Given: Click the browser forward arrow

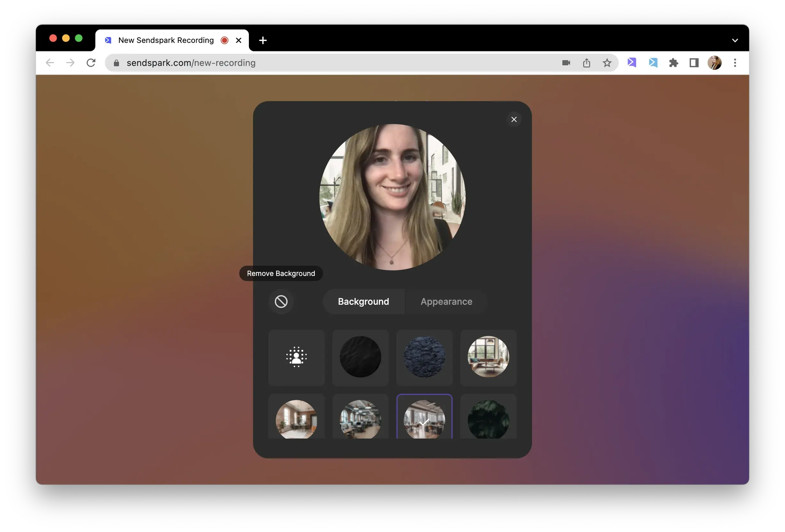Looking at the screenshot, I should 70,63.
